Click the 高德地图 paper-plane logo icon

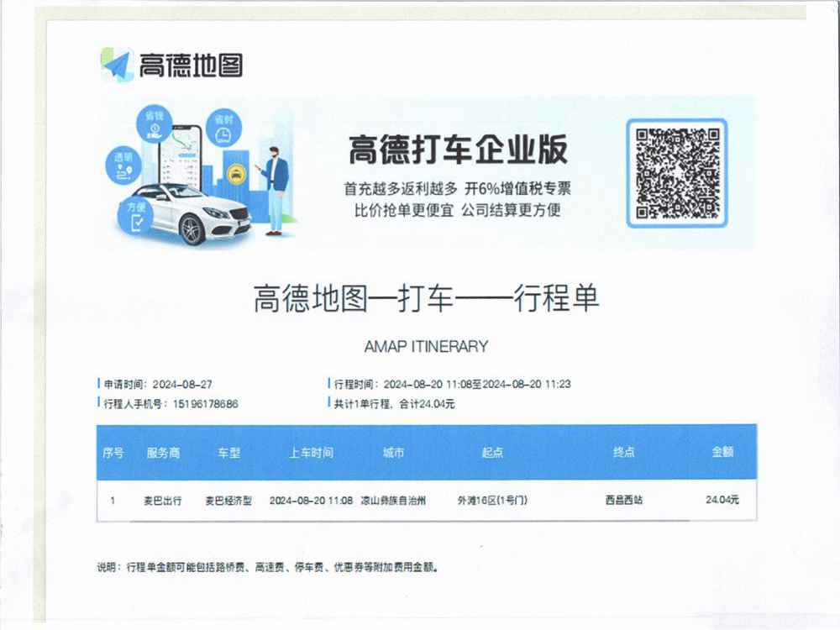(x=117, y=65)
